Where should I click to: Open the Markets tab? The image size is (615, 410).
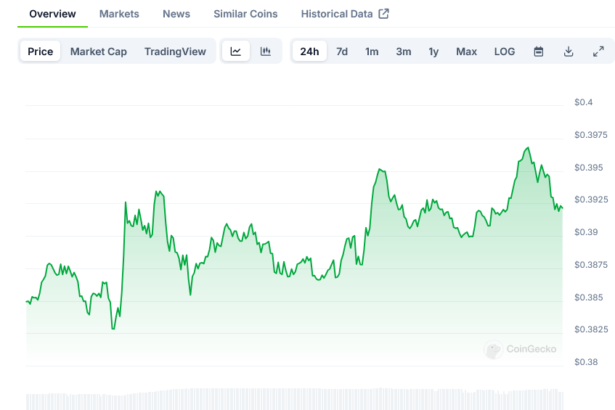pyautogui.click(x=119, y=14)
